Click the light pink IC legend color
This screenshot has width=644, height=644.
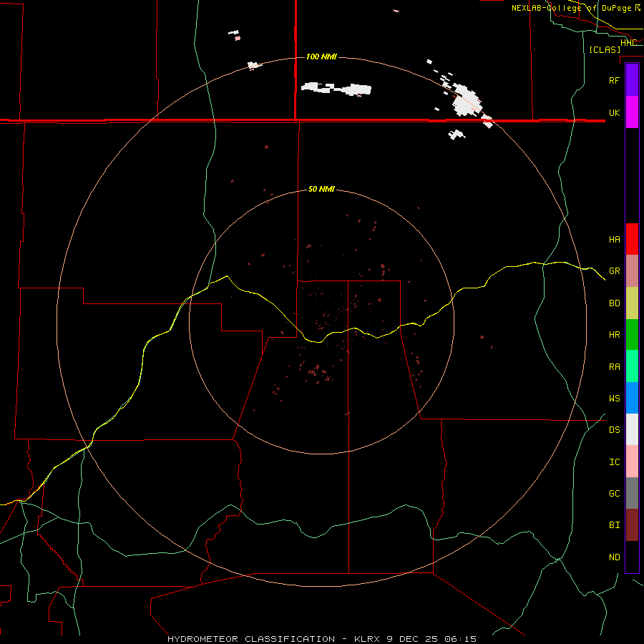pos(632,462)
